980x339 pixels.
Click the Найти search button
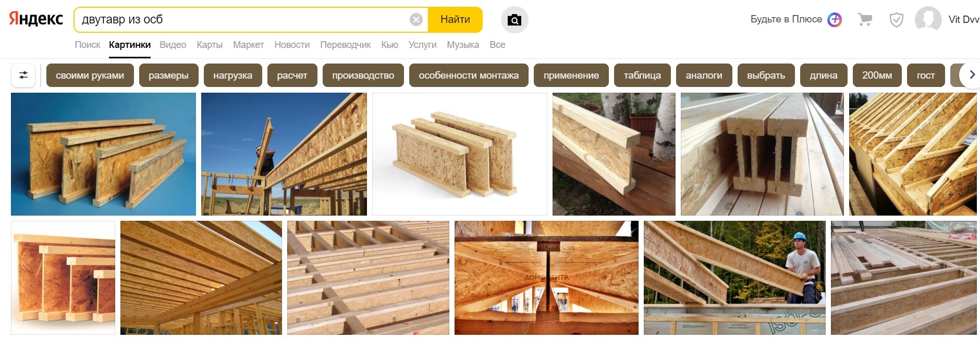coord(455,20)
